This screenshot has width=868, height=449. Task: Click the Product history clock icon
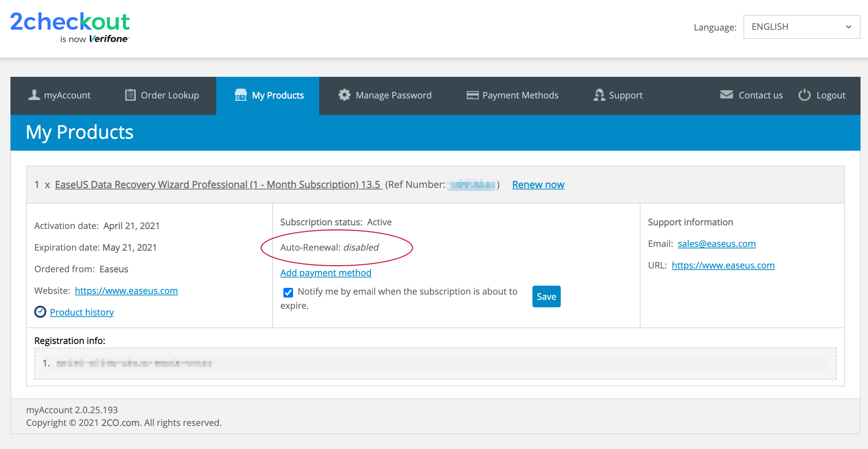click(x=40, y=312)
